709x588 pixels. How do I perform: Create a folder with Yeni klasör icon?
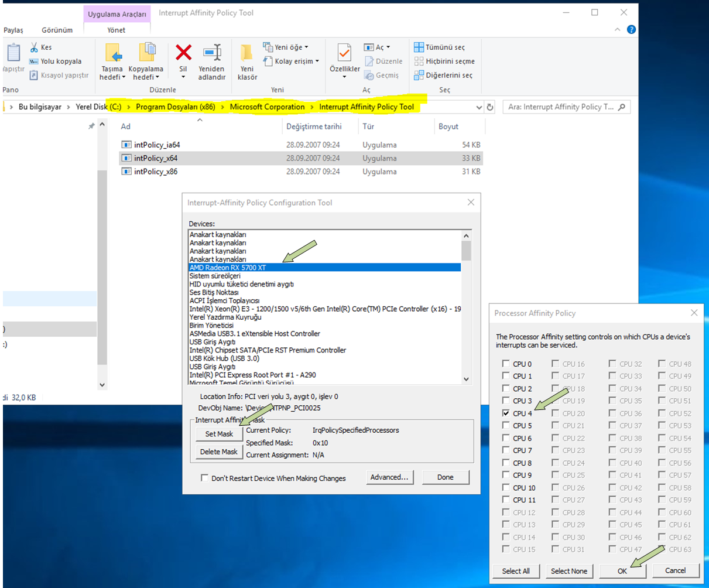pos(247,54)
